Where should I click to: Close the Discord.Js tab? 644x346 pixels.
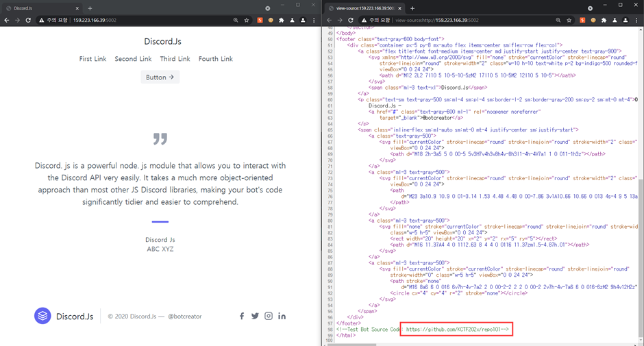click(x=77, y=8)
